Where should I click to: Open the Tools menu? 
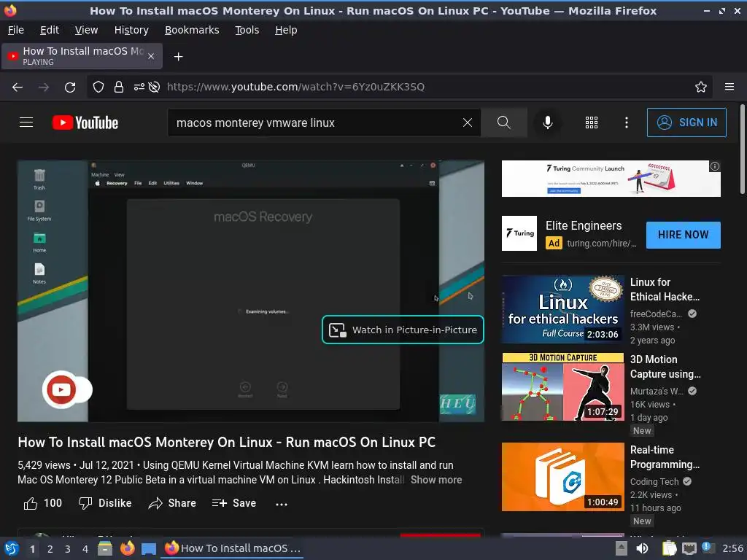click(247, 30)
